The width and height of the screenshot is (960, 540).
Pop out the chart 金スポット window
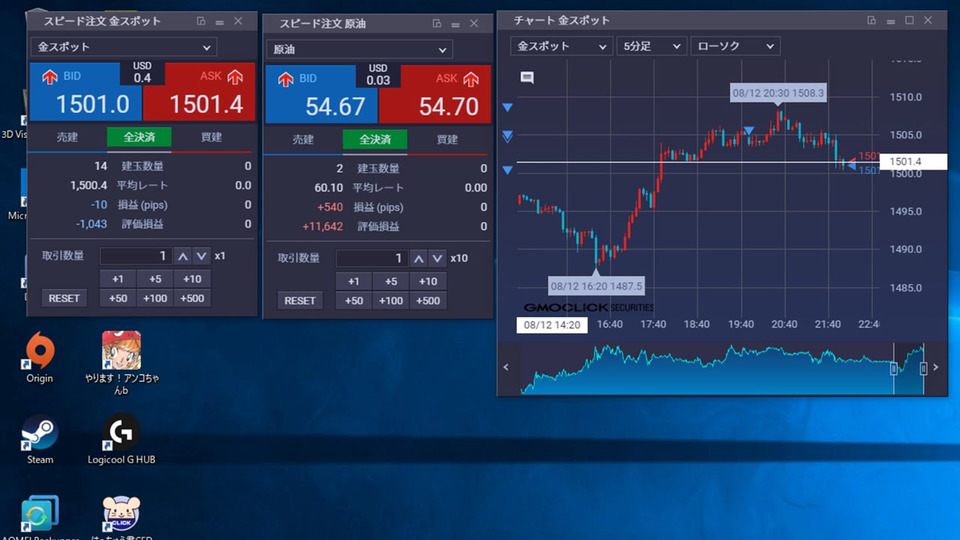click(871, 20)
